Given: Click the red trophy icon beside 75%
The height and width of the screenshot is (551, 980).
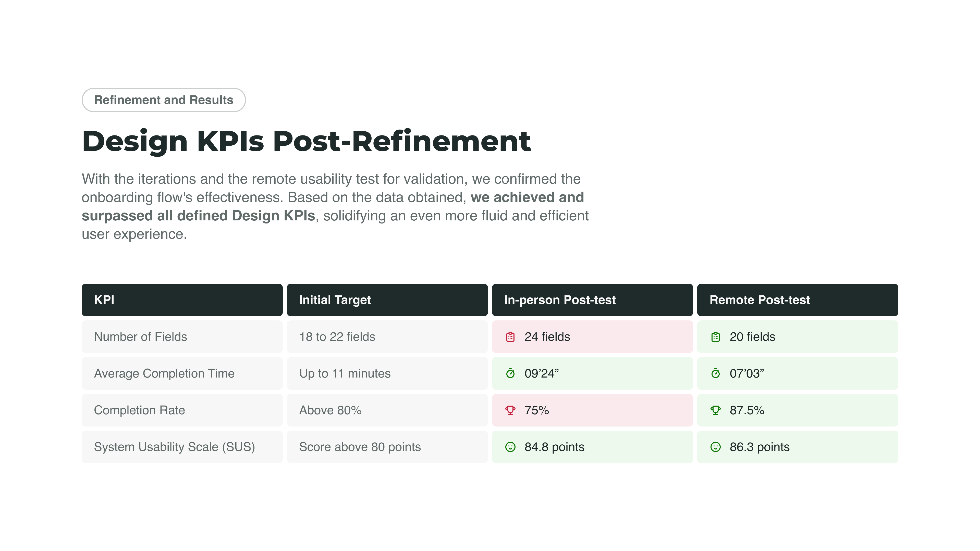Looking at the screenshot, I should [x=510, y=410].
